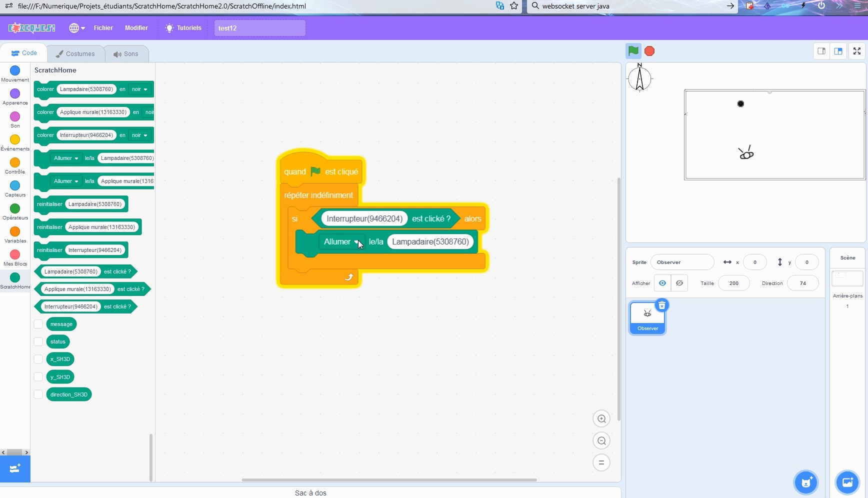This screenshot has height=498, width=868.
Task: Open the Tutoriels button
Action: tap(183, 28)
